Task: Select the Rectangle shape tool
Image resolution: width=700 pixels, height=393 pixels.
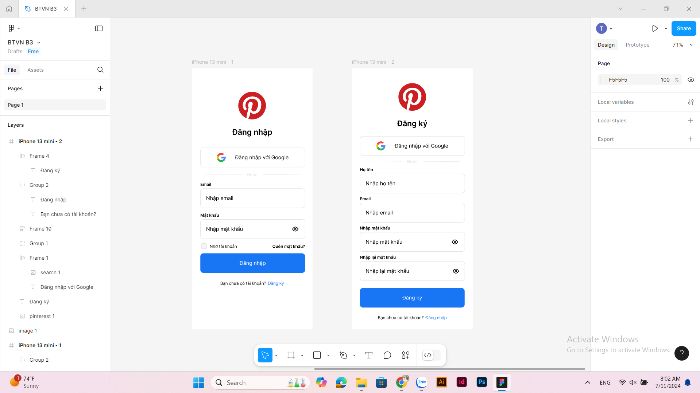Action: pos(317,355)
